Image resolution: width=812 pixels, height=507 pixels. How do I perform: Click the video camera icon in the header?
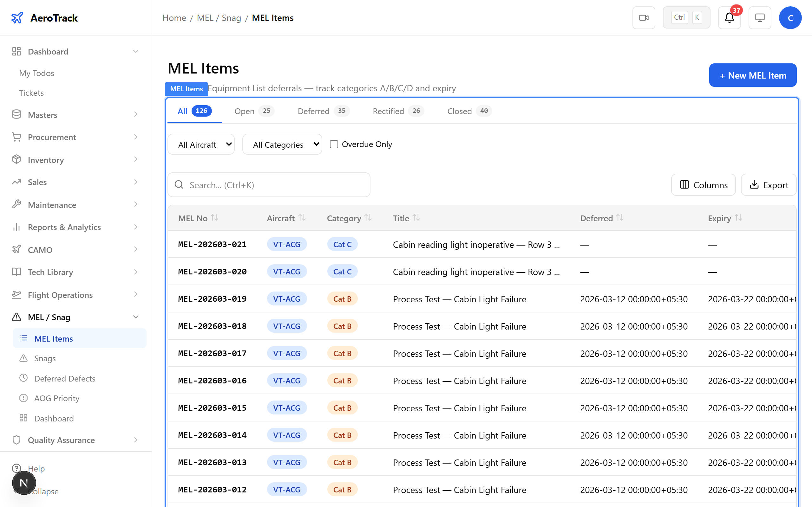click(x=644, y=17)
